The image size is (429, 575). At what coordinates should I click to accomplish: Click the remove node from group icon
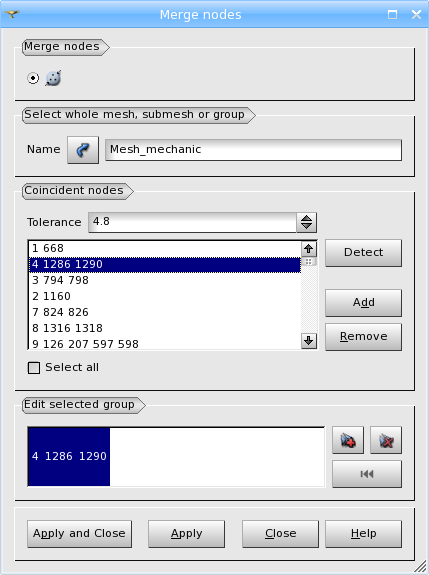coord(386,440)
